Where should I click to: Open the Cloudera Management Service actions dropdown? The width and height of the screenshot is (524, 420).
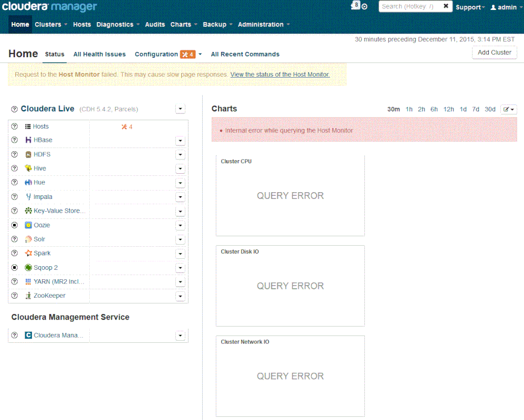180,336
